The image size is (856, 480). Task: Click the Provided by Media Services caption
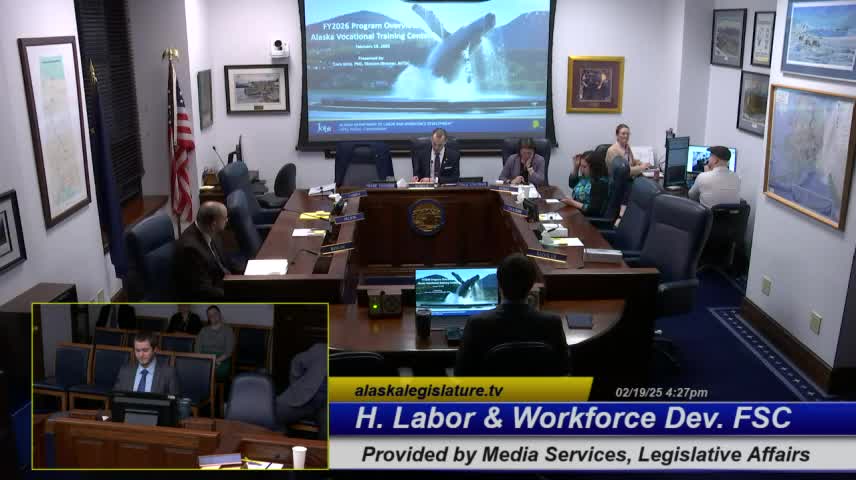[x=586, y=454]
